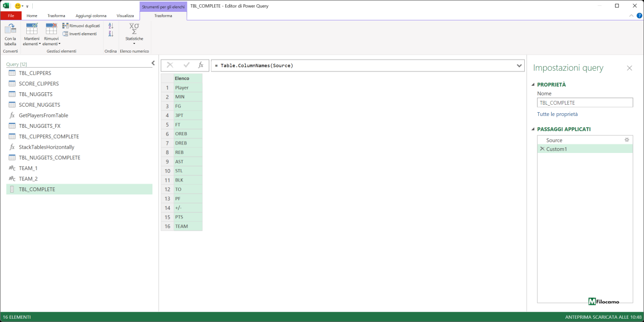
Task: Open the first Trasforma tab beside Home
Action: (x=56, y=16)
